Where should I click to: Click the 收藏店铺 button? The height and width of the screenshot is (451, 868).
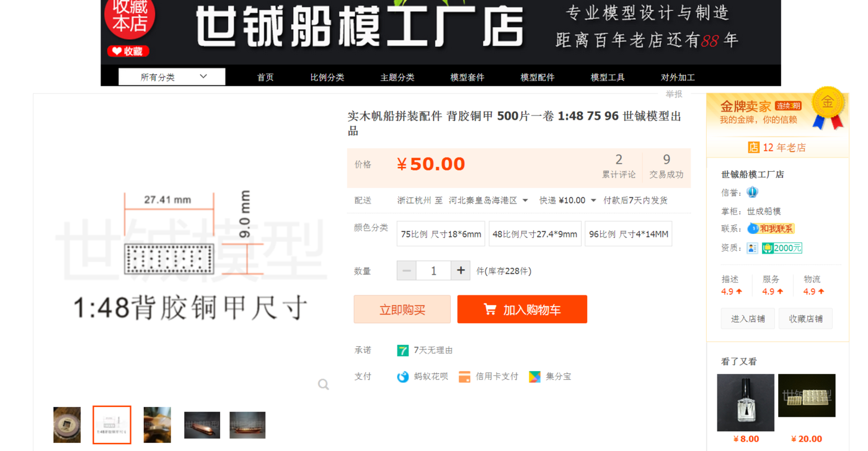point(805,319)
